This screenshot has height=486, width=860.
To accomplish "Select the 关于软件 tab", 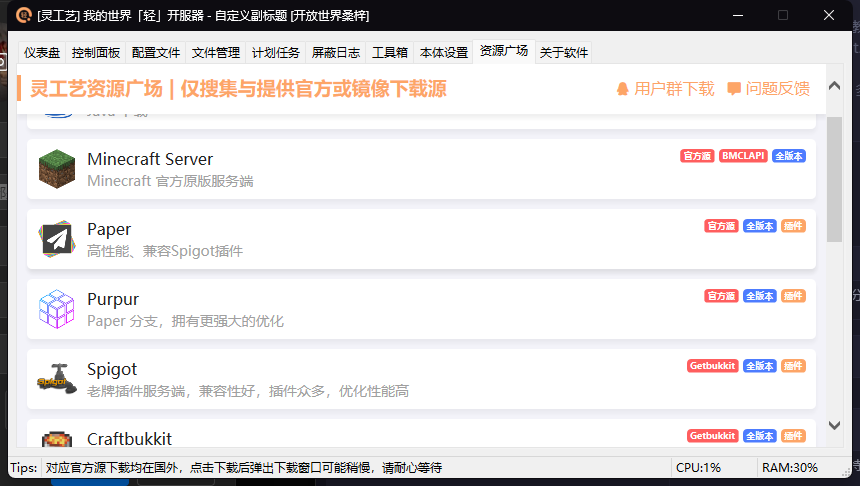I will point(564,53).
